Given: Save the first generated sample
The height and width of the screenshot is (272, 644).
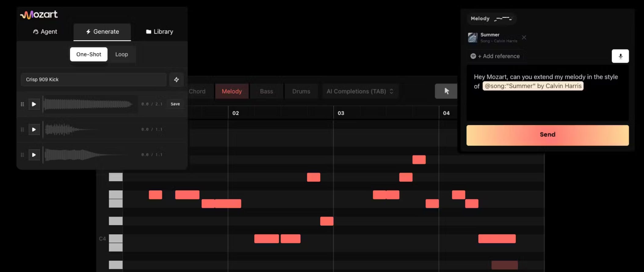Looking at the screenshot, I should (175, 104).
